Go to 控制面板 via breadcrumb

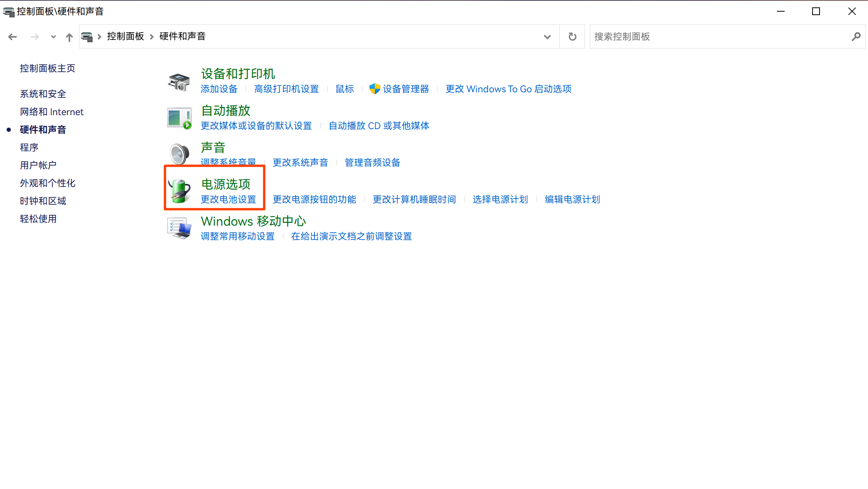(125, 36)
